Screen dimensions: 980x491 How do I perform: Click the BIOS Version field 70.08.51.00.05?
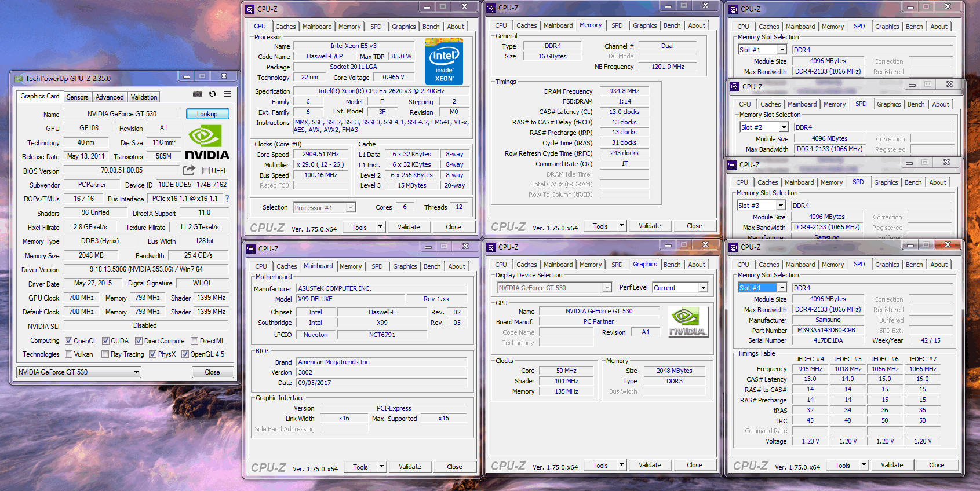click(x=122, y=170)
